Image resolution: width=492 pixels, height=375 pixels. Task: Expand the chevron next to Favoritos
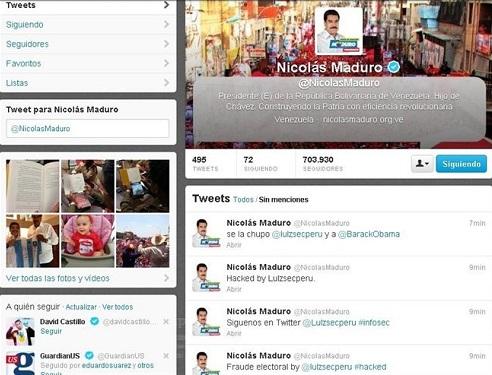pos(166,63)
